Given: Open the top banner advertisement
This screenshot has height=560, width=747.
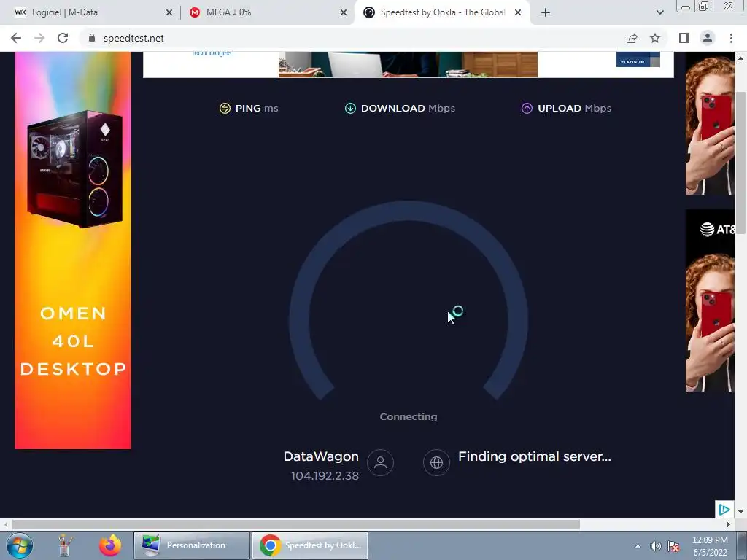Looking at the screenshot, I should point(409,64).
